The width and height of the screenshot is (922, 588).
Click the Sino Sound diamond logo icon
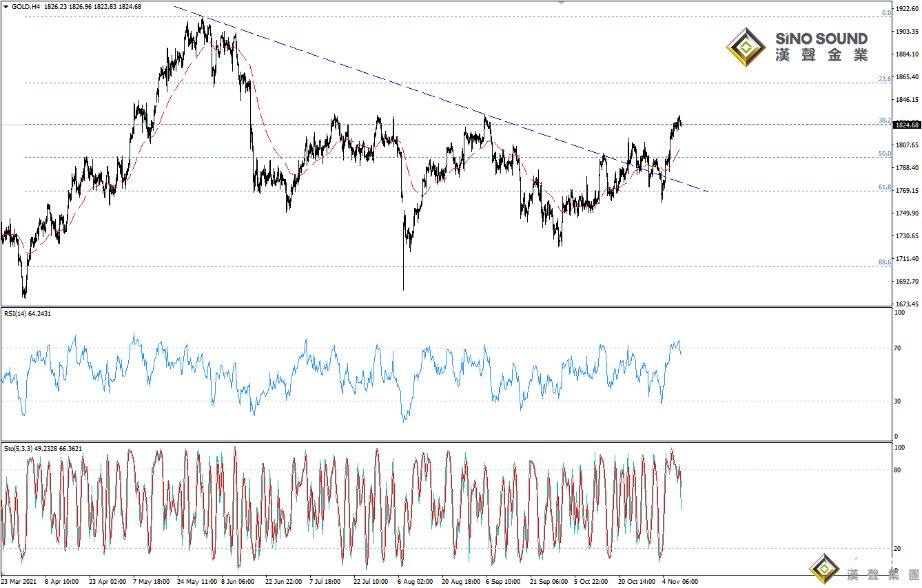point(746,47)
